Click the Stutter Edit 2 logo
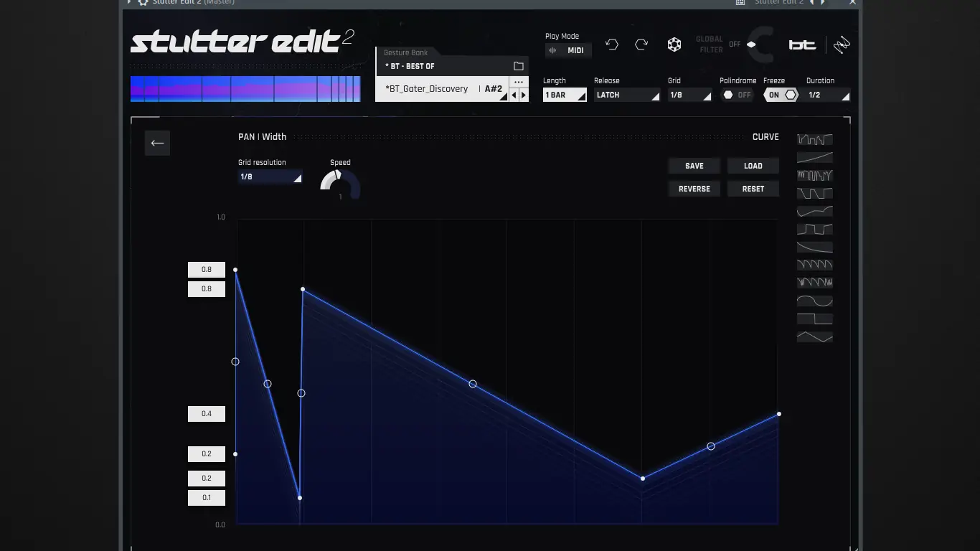This screenshot has height=551, width=980. click(242, 42)
